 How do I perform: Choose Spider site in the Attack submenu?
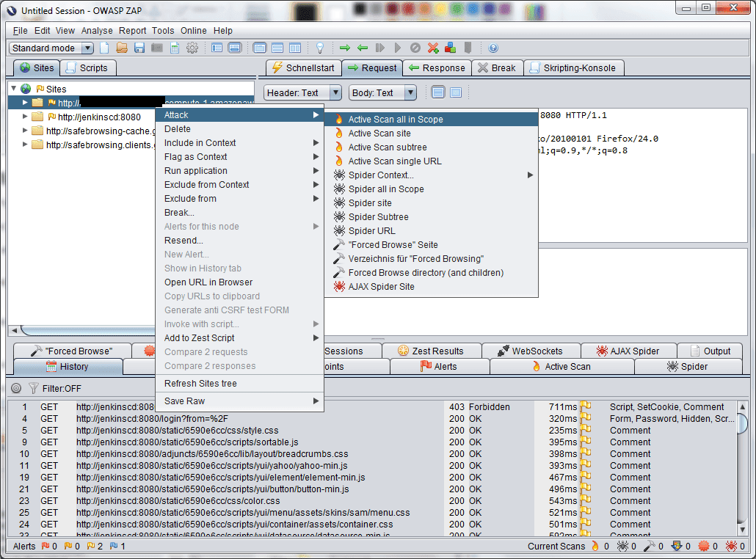pos(369,203)
